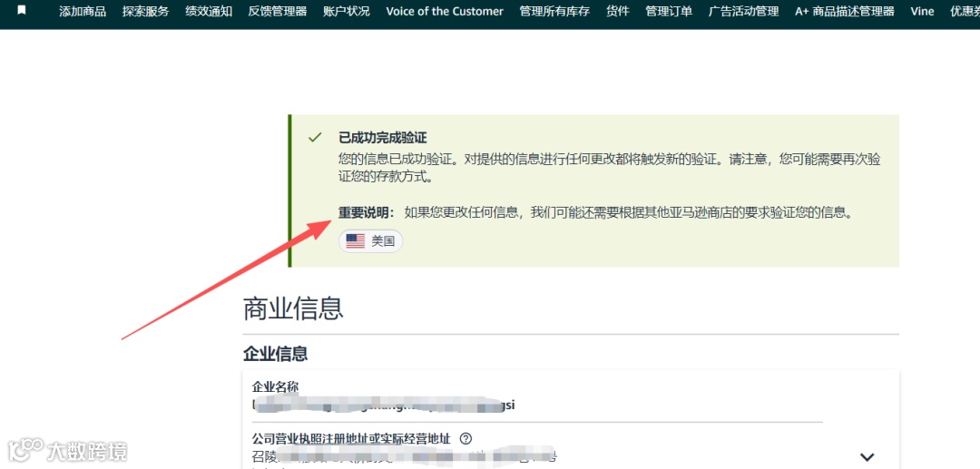Click the 企业信息 section title
Screen dimensions: 980x469
276,354
